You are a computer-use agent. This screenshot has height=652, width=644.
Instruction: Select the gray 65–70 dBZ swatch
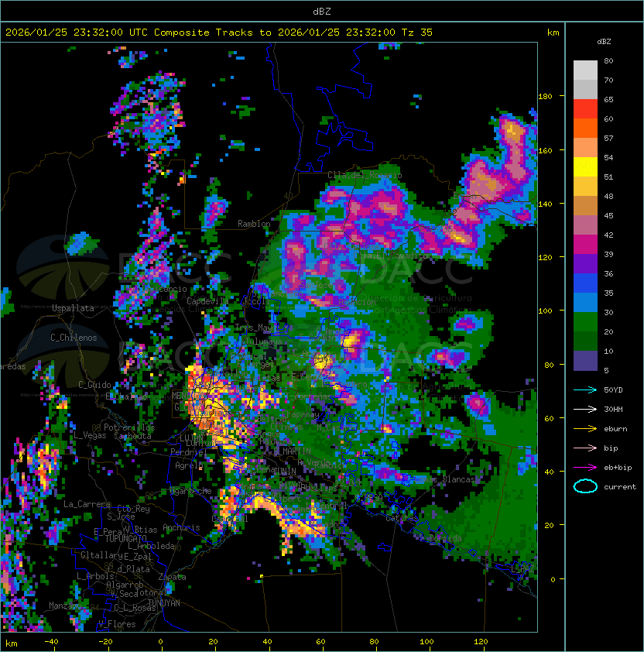(x=585, y=89)
